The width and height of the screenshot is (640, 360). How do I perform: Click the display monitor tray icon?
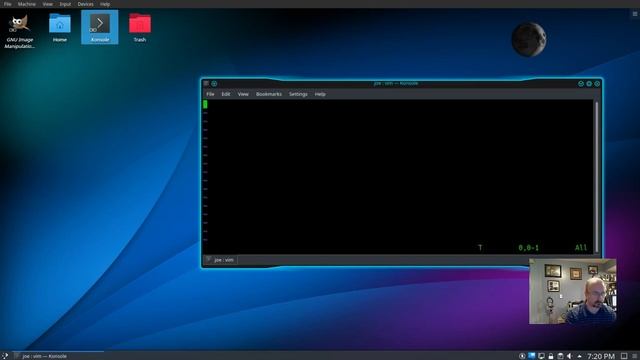[x=541, y=356]
